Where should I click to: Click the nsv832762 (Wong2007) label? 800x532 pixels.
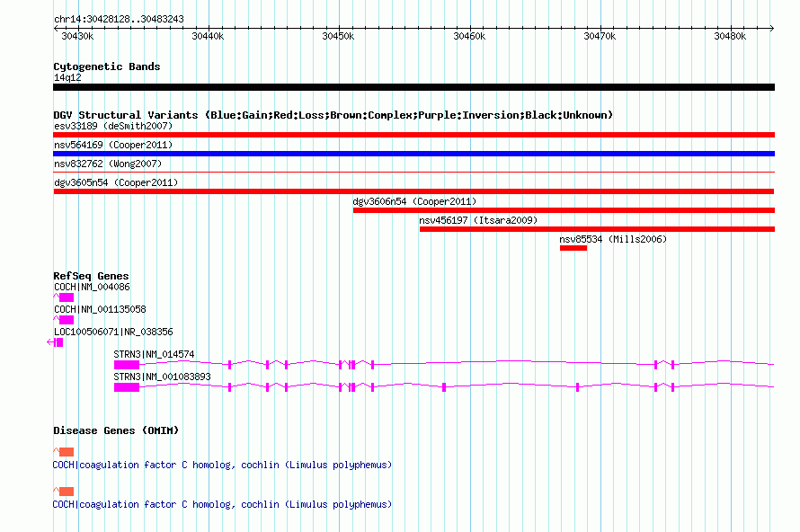pos(108,164)
